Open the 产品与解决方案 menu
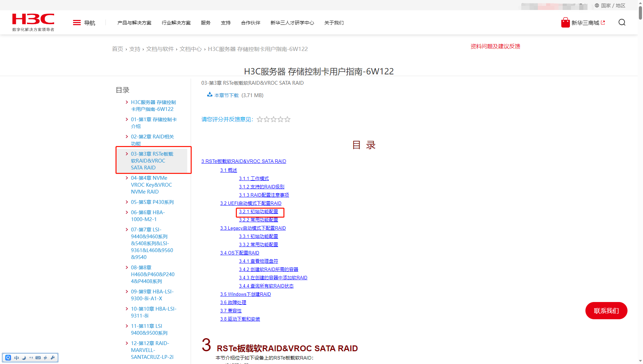The width and height of the screenshot is (643, 364). pyautogui.click(x=134, y=23)
